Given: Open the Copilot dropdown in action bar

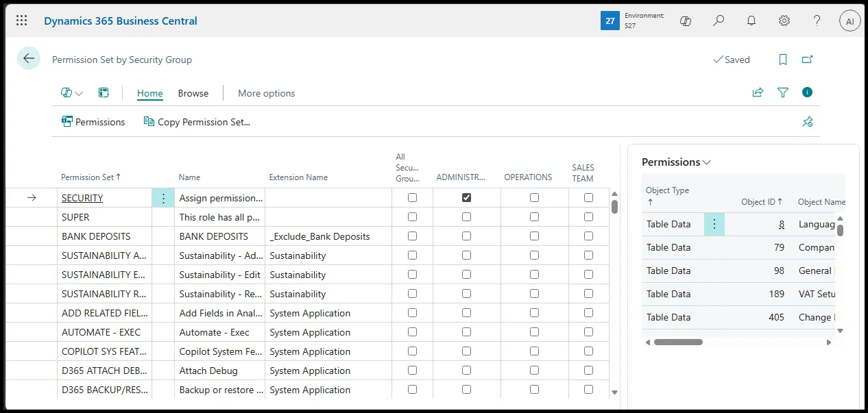Looking at the screenshot, I should point(72,93).
